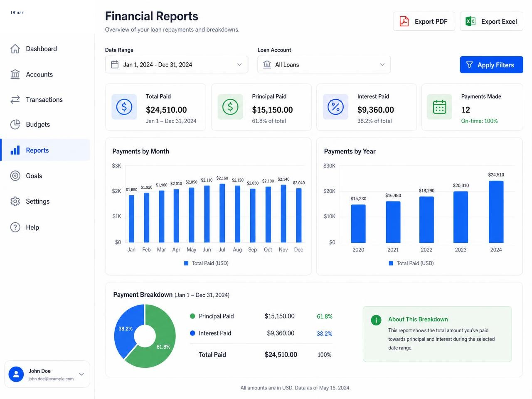The width and height of the screenshot is (532, 399).
Task: Click the Apply Filters button
Action: (x=491, y=65)
